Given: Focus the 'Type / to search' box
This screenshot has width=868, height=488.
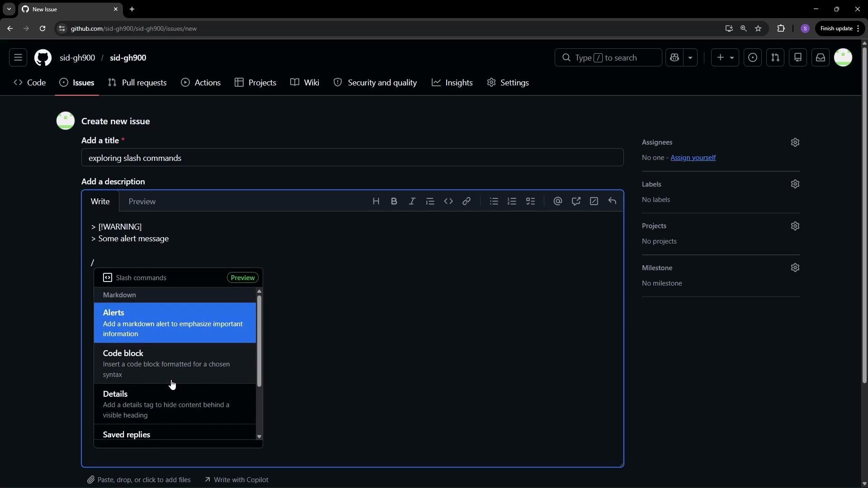Looking at the screenshot, I should pos(608,58).
